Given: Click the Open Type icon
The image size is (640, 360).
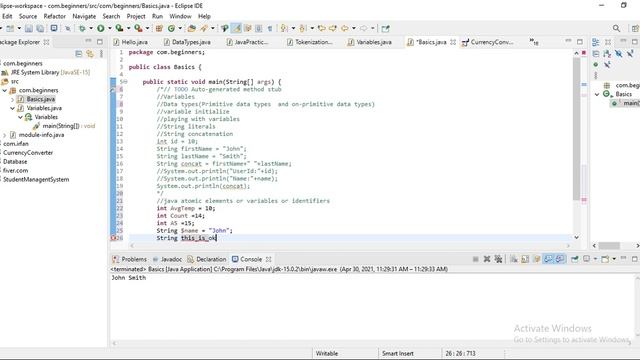Looking at the screenshot, I should tap(191, 29).
